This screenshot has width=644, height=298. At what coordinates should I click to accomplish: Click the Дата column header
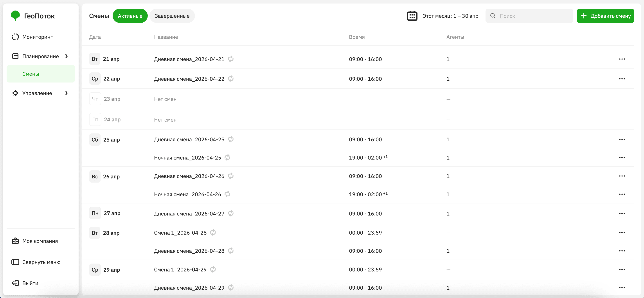click(x=95, y=37)
